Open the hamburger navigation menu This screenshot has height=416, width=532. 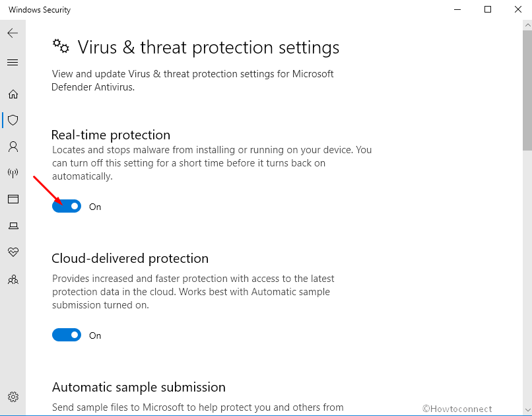13,63
